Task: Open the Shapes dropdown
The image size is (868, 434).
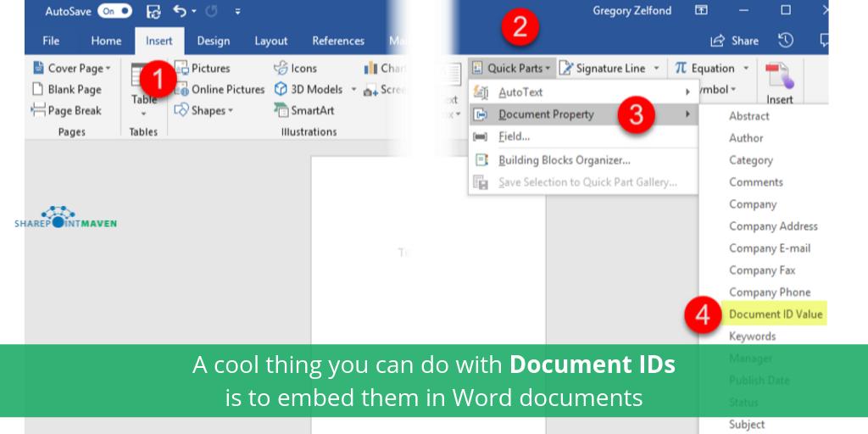Action: coord(203,110)
